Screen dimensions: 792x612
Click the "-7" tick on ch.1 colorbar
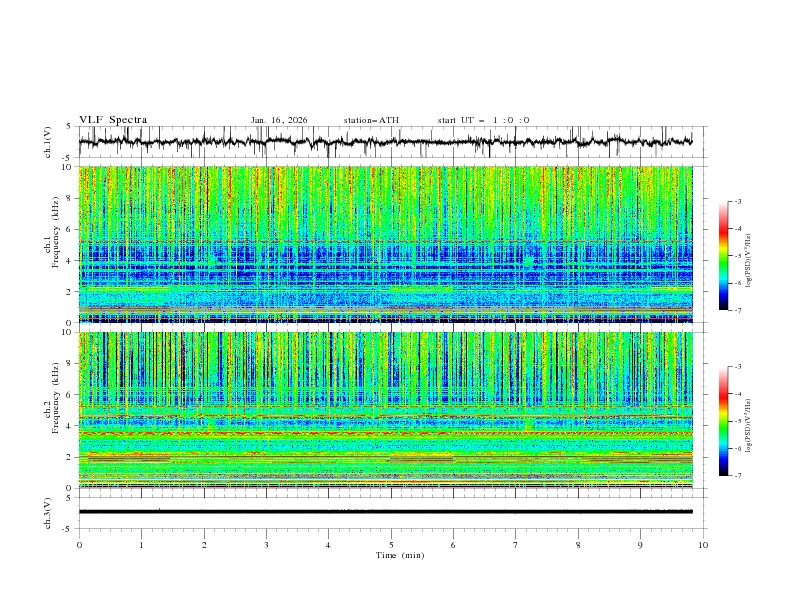(737, 310)
